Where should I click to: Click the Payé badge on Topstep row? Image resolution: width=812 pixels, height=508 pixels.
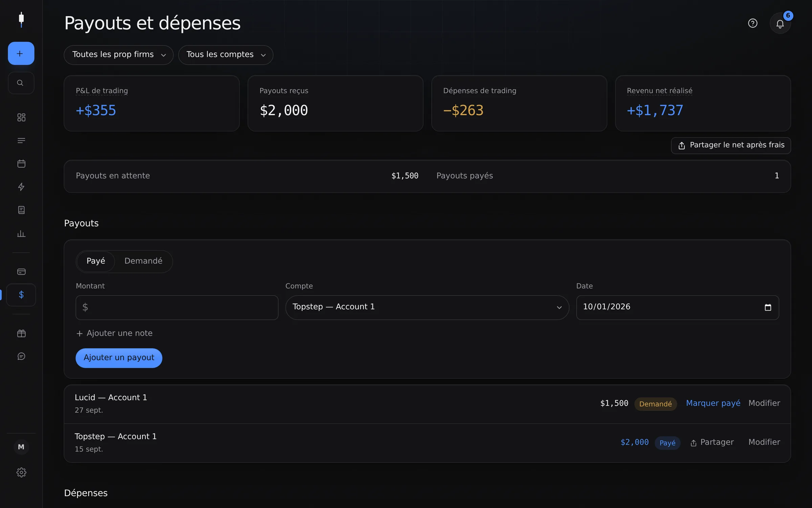tap(667, 443)
